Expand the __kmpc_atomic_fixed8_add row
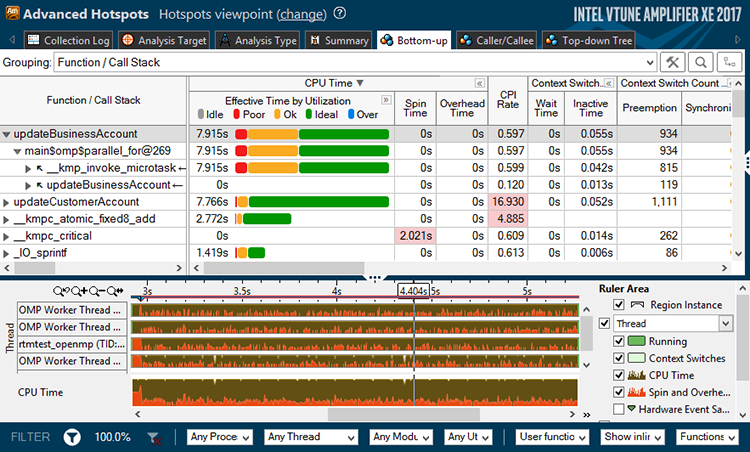Image resolution: width=750 pixels, height=452 pixels. pos(6,220)
